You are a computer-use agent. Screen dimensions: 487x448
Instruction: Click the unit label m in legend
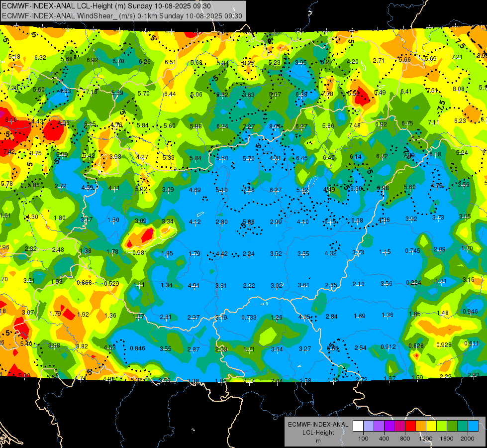click(x=318, y=441)
